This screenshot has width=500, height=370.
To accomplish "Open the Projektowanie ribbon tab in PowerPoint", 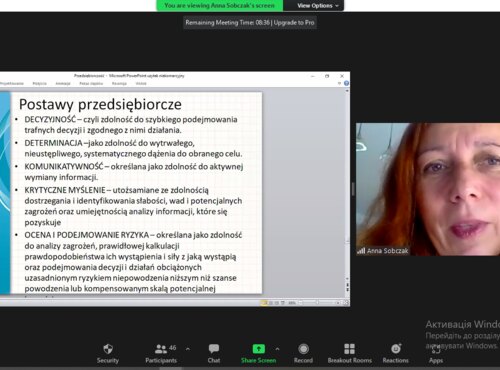I will [11, 83].
